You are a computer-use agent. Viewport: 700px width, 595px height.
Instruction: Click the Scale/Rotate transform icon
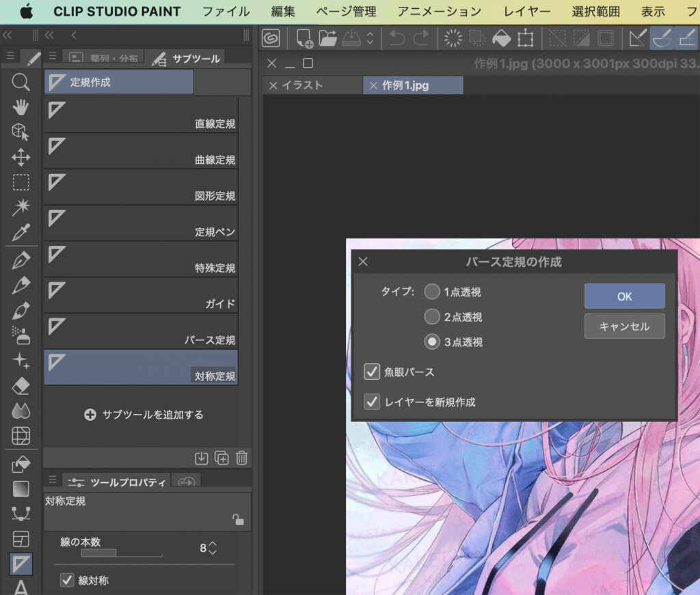pyautogui.click(x=526, y=38)
